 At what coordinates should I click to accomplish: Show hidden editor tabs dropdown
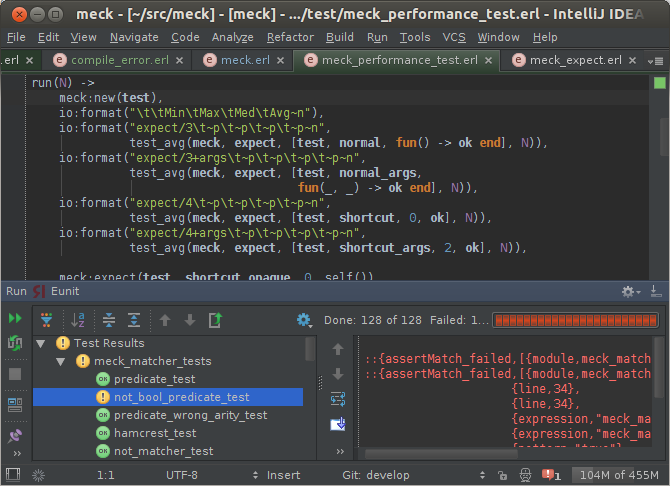655,61
